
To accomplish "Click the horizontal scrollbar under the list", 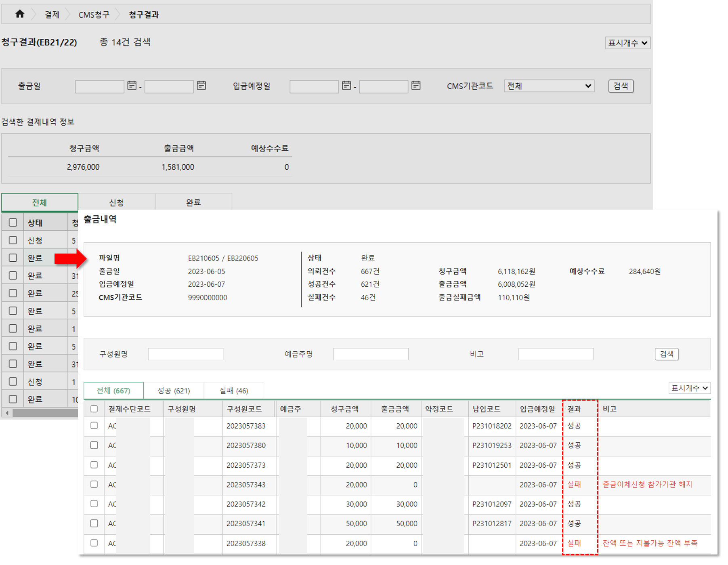I will (x=45, y=413).
